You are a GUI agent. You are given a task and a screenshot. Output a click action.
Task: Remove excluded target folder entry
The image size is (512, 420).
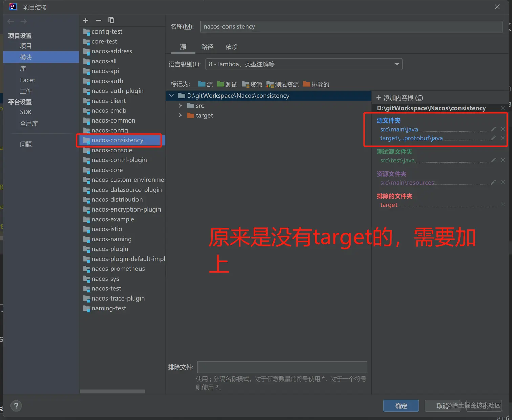click(503, 204)
